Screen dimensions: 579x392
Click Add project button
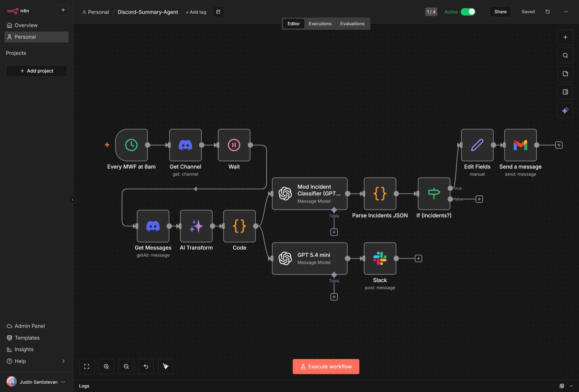(37, 71)
